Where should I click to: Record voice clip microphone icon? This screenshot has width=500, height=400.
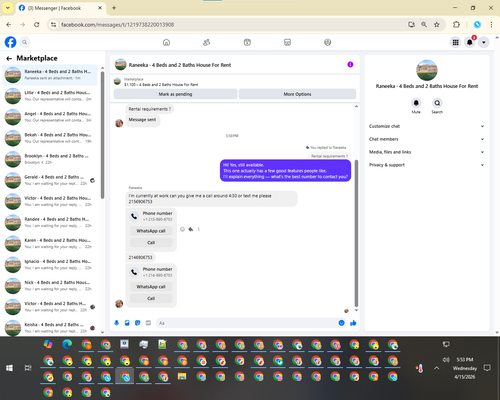tap(117, 323)
